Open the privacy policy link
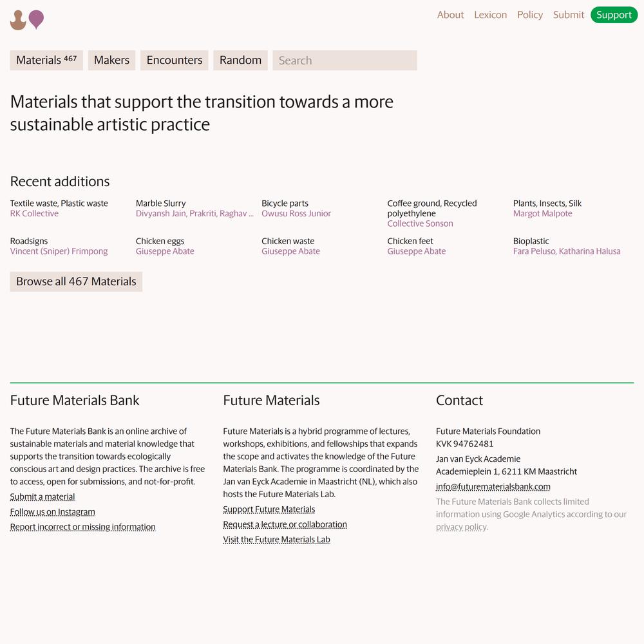This screenshot has height=644, width=644. coord(461,527)
